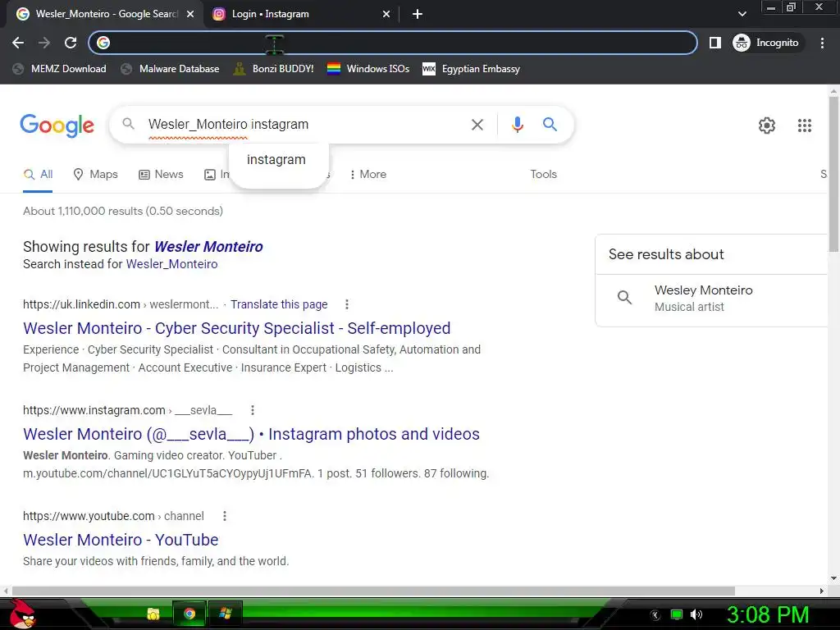Image resolution: width=840 pixels, height=630 pixels.
Task: Open the Egyptian Embassy bookmark
Action: coord(472,69)
